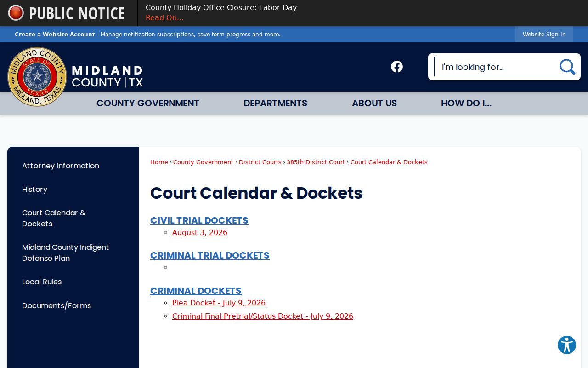Click the Public Notice banner title

click(x=77, y=13)
